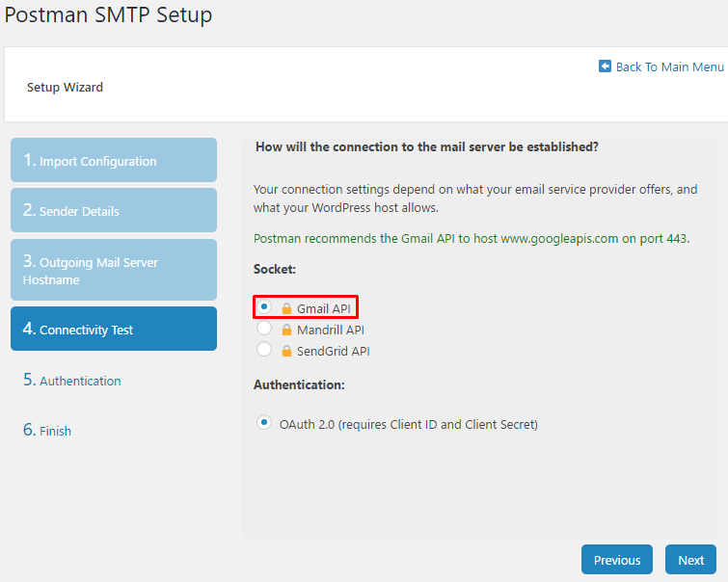Screen dimensions: 728x582
Task: Click the Previous button
Action: pyautogui.click(x=617, y=560)
